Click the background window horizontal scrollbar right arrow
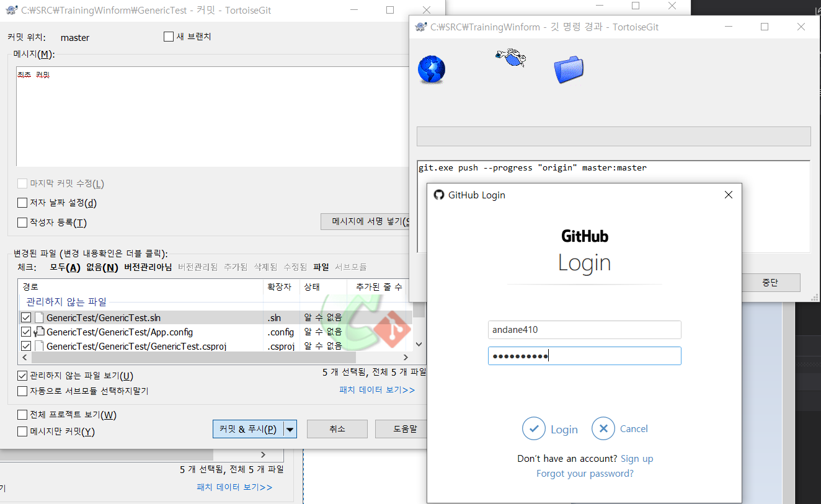 point(262,454)
